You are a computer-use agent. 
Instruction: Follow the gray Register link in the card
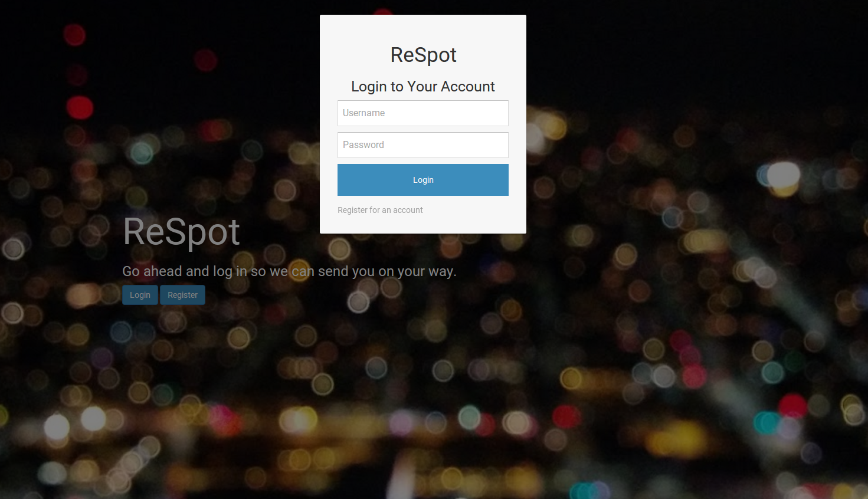[x=380, y=210]
